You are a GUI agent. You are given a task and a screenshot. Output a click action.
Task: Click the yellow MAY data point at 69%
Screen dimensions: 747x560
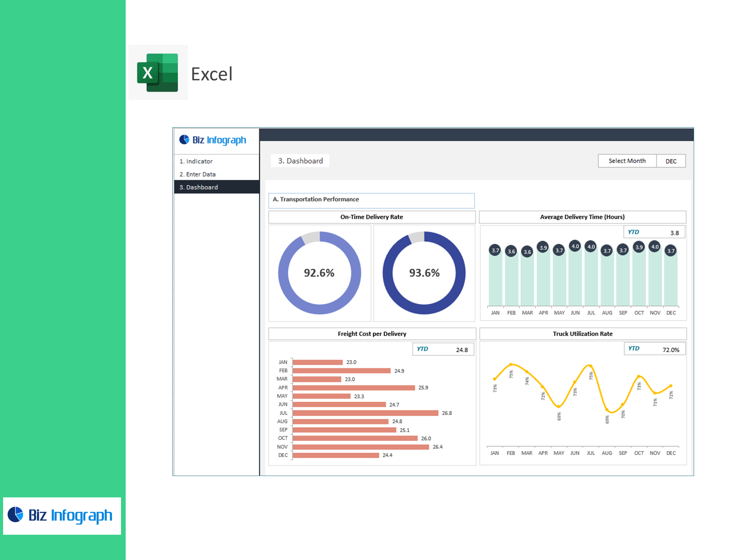coord(559,407)
